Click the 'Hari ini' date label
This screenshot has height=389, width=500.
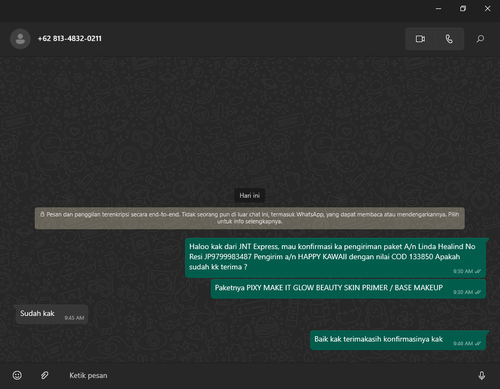point(250,195)
